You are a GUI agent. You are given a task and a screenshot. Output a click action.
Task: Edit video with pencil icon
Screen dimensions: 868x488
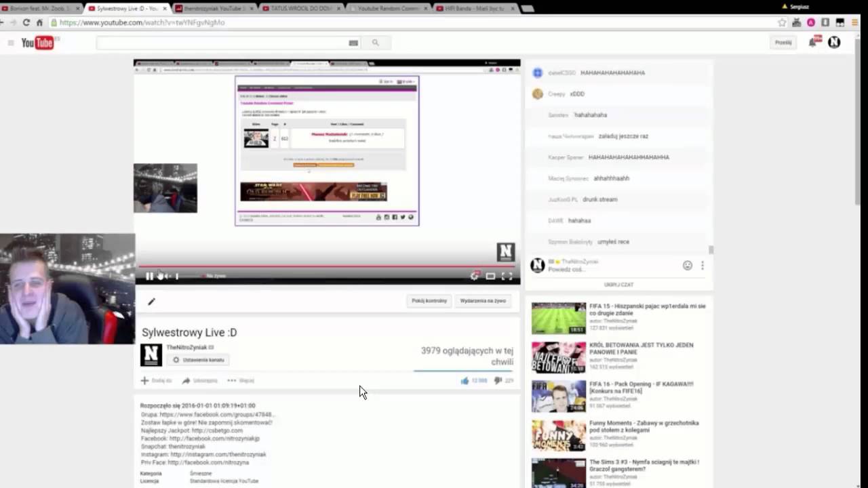click(x=151, y=302)
